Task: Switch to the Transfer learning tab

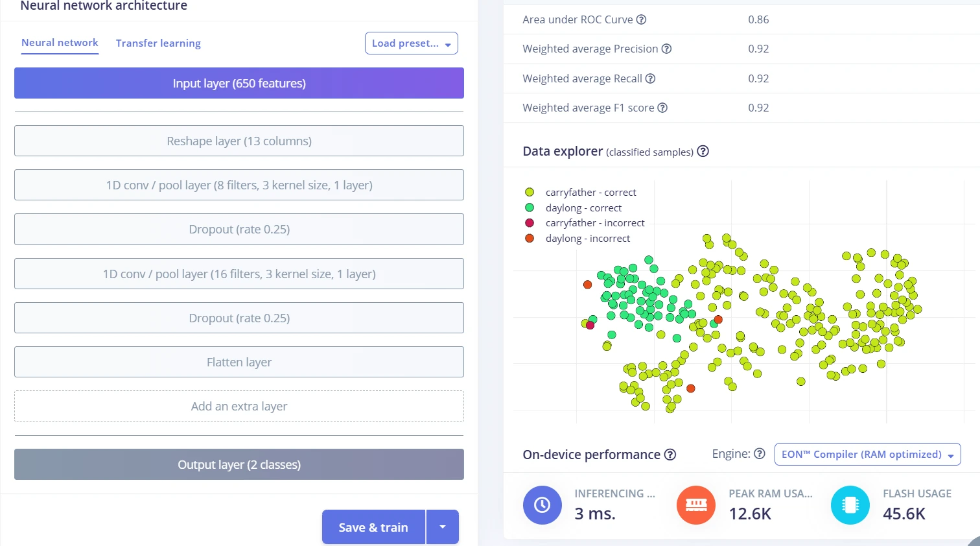Action: 158,43
